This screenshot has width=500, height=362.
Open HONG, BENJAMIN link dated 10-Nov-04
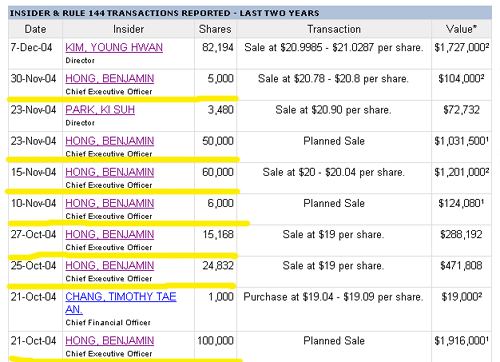point(110,203)
